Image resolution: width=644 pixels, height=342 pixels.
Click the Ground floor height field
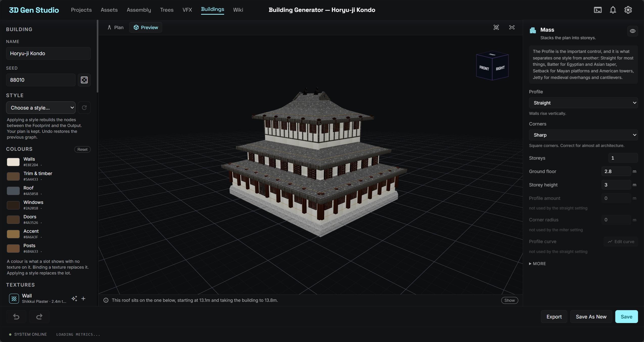tap(616, 171)
